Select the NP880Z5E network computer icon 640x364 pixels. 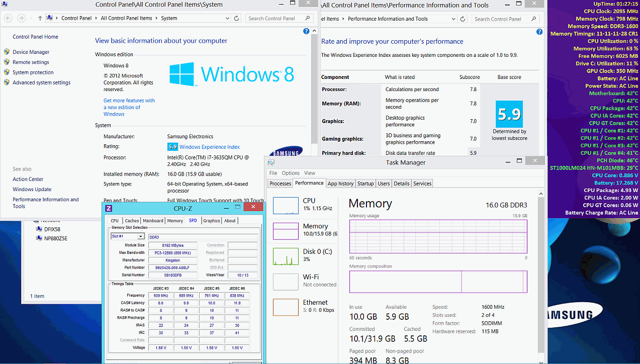coord(39,238)
